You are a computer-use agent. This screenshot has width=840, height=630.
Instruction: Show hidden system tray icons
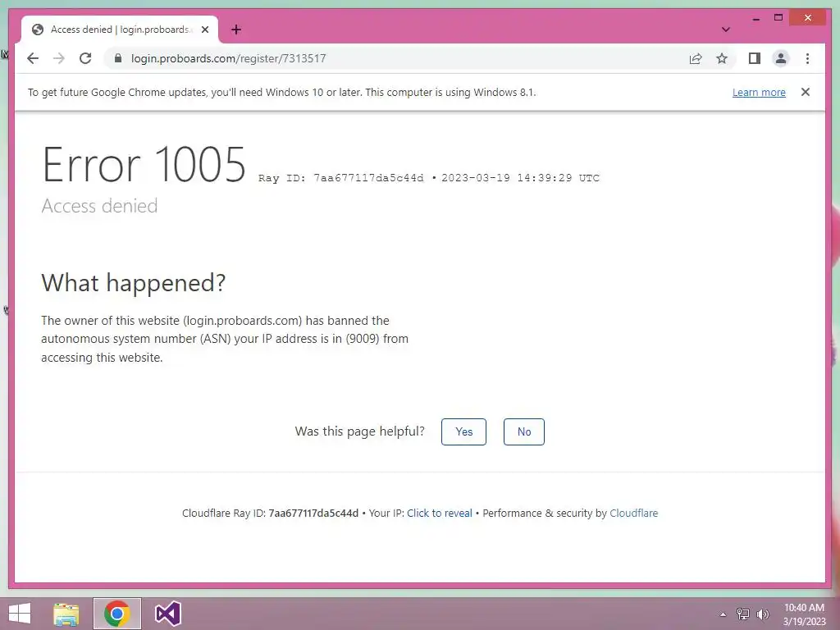723,614
